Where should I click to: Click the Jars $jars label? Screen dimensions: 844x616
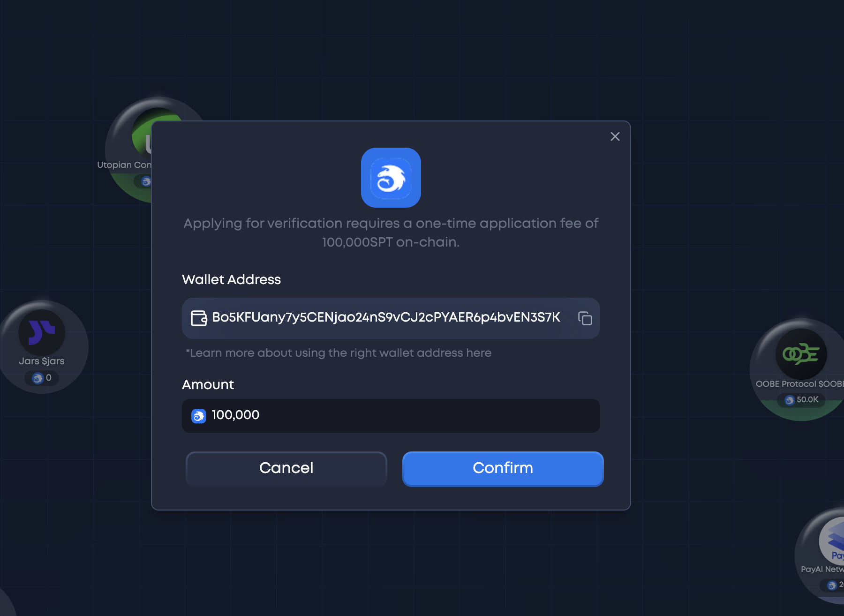tap(42, 361)
